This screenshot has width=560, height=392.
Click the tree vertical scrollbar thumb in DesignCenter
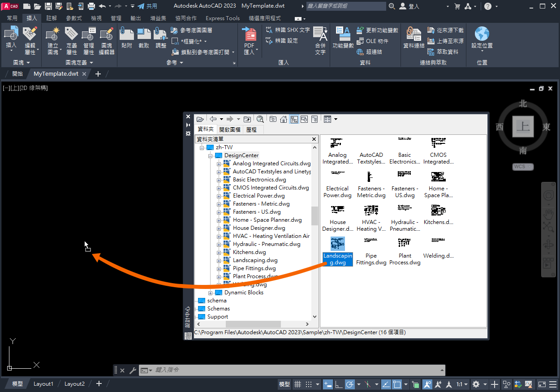click(314, 215)
